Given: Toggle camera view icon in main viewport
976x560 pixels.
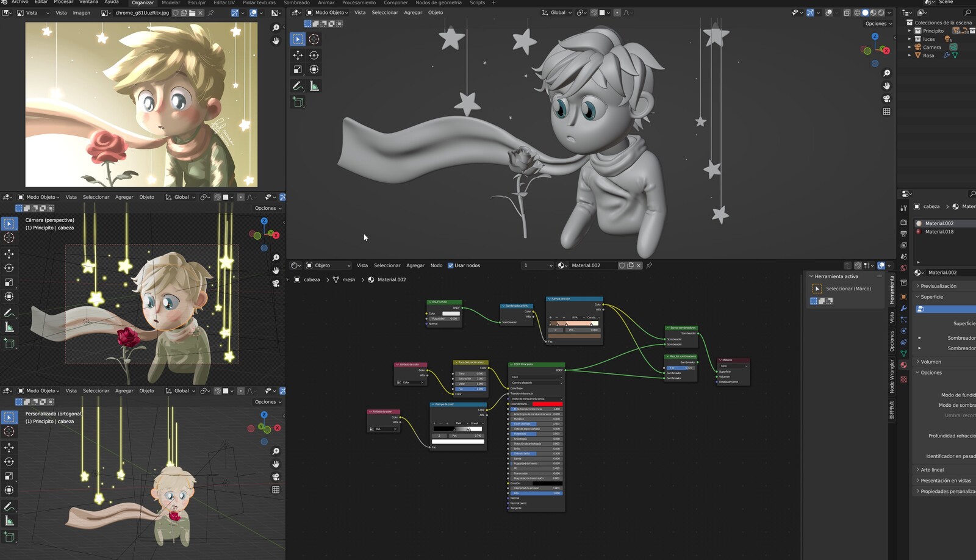Looking at the screenshot, I should [x=886, y=99].
